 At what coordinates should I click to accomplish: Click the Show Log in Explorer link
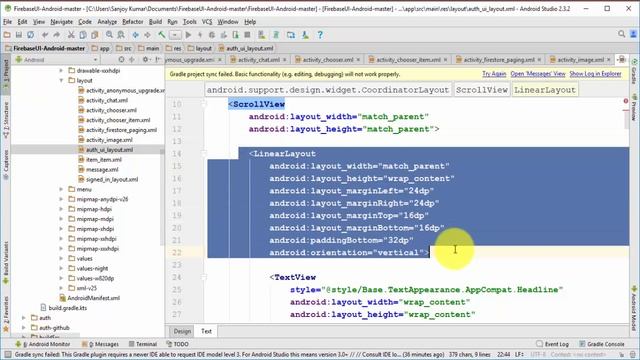tap(595, 74)
